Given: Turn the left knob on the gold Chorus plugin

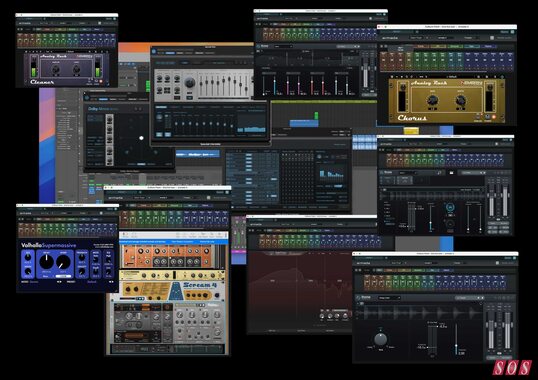Looking at the screenshot, I should point(432,100).
